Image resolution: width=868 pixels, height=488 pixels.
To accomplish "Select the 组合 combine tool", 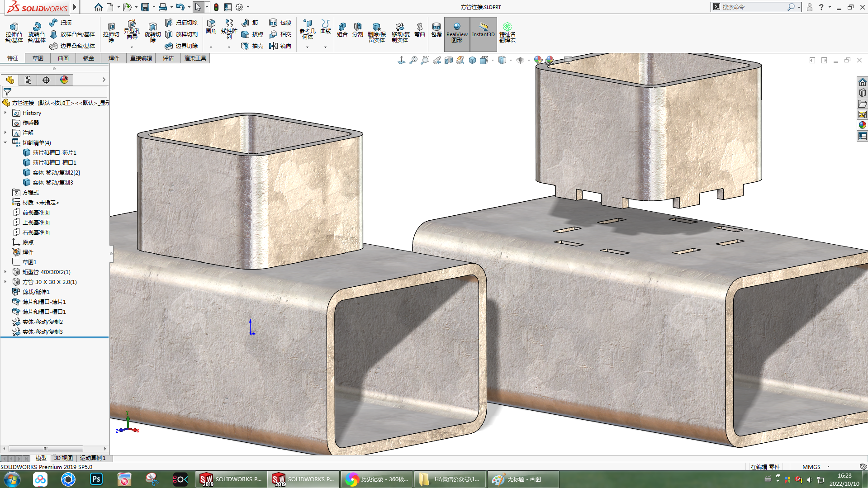I will tap(342, 30).
